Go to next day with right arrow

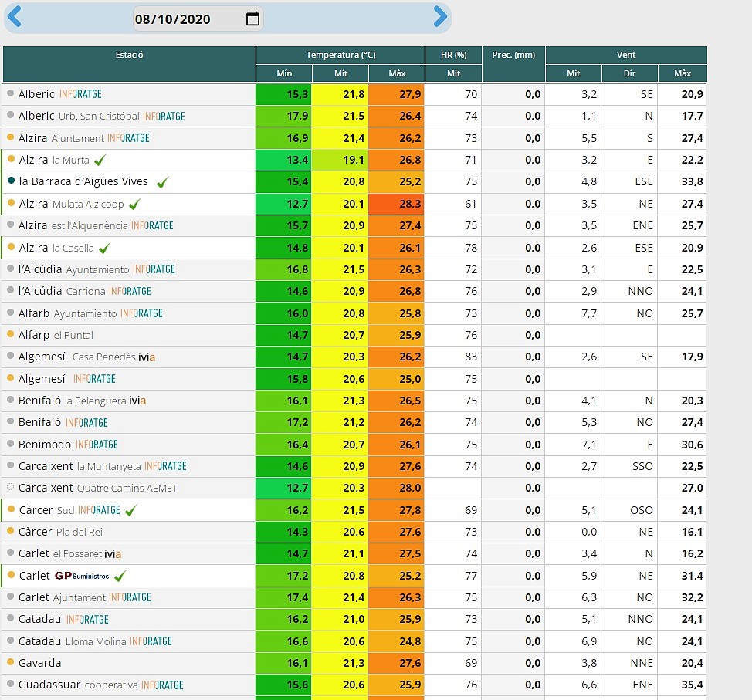(x=440, y=17)
